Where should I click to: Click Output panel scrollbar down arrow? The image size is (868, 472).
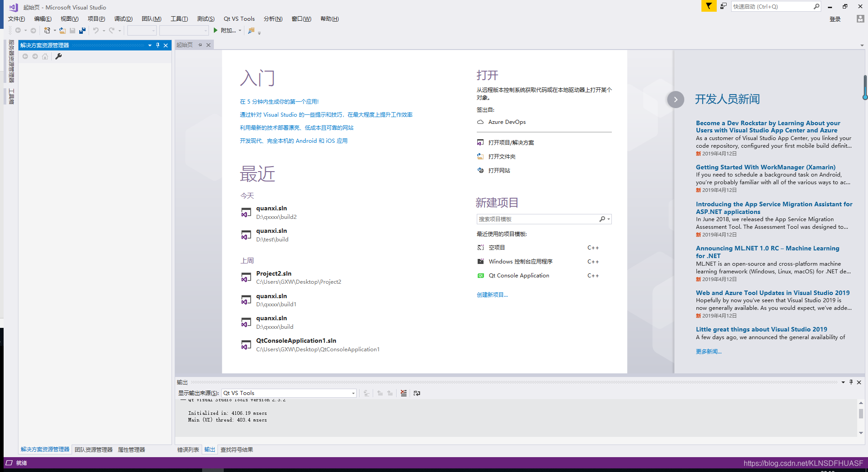(861, 433)
